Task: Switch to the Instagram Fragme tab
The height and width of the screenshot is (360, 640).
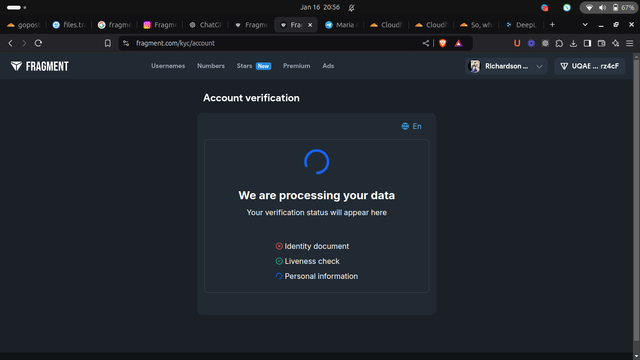Action: pos(160,25)
